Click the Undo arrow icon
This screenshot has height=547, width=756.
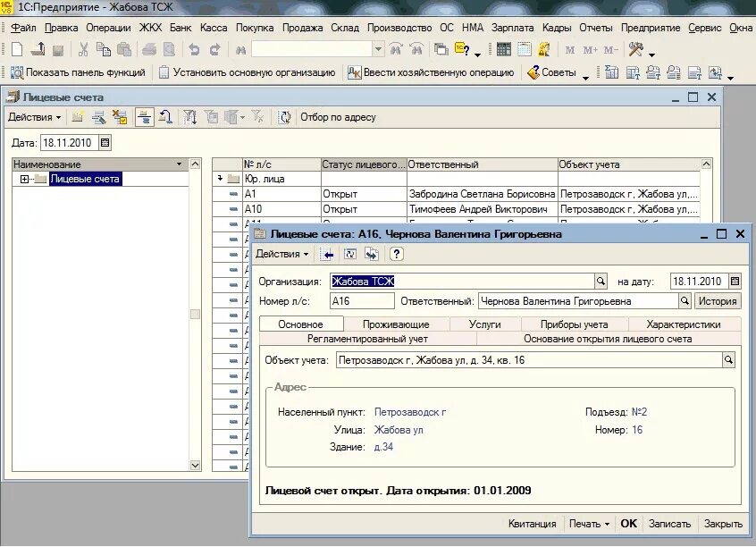[194, 49]
